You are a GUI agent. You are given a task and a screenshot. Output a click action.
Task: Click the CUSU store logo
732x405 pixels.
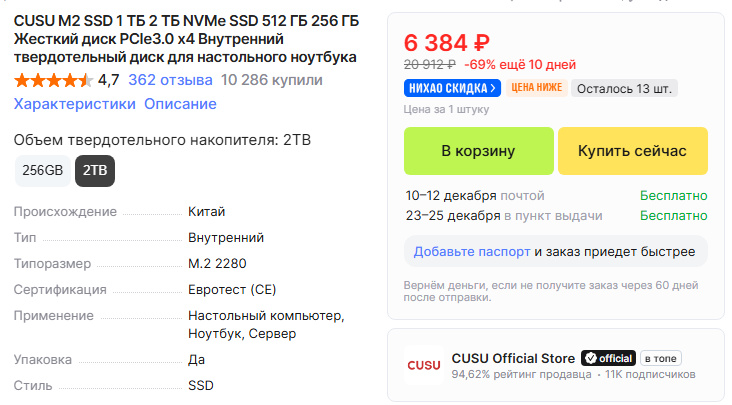tap(424, 366)
